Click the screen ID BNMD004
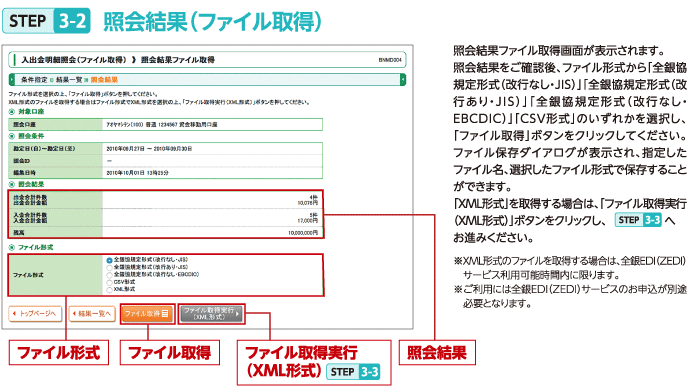This screenshot has height=390, width=690. click(x=390, y=60)
